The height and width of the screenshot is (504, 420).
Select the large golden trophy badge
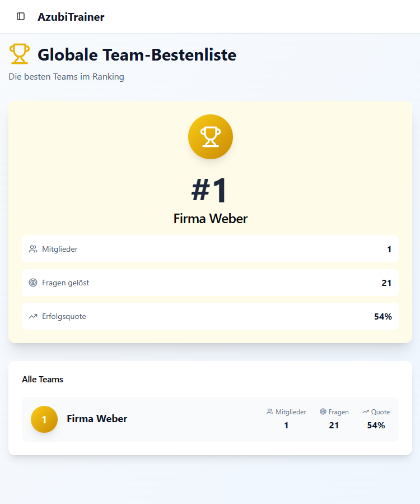point(210,136)
